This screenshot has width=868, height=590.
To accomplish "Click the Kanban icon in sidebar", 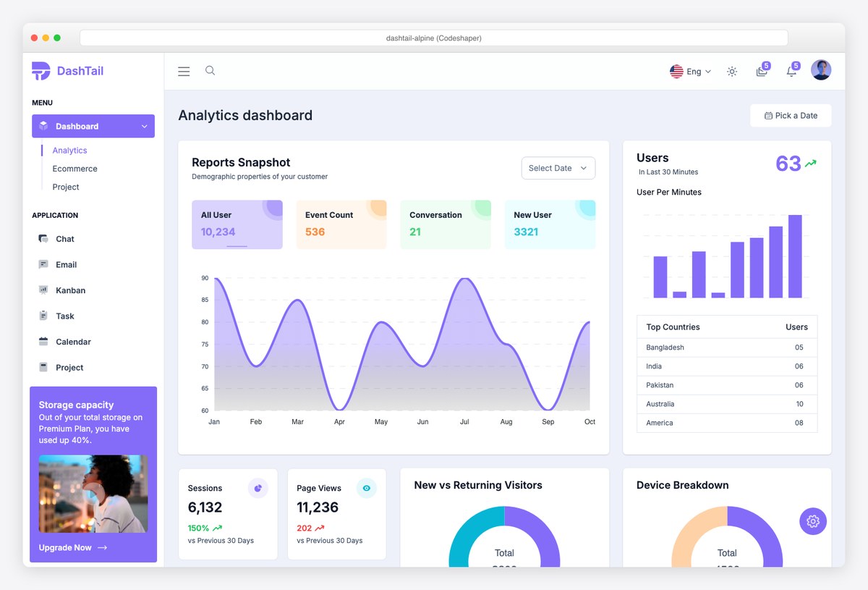I will pyautogui.click(x=43, y=290).
